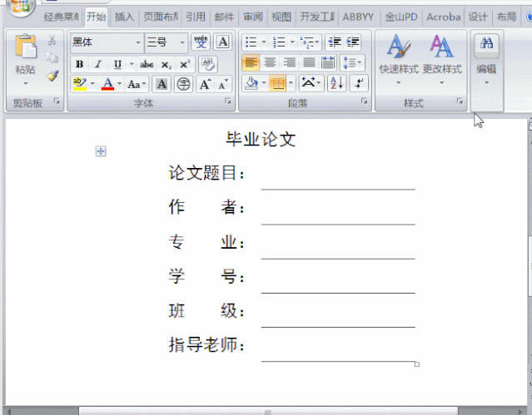Apply red font color

pyautogui.click(x=107, y=84)
